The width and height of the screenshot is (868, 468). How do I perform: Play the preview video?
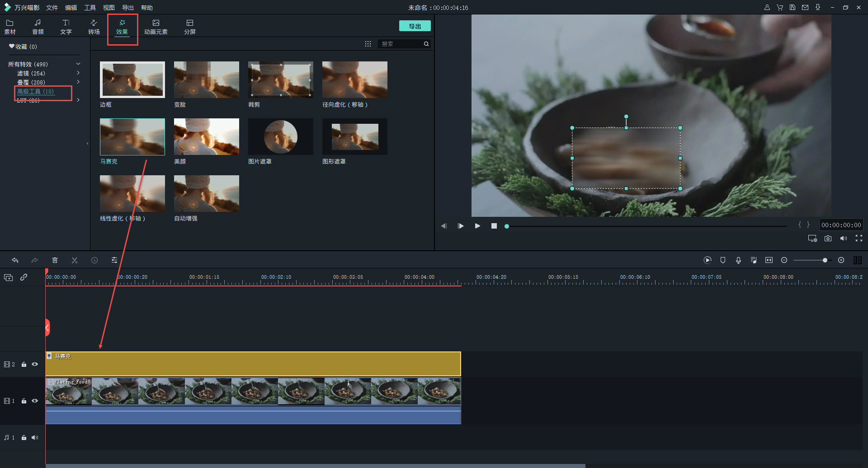(477, 226)
